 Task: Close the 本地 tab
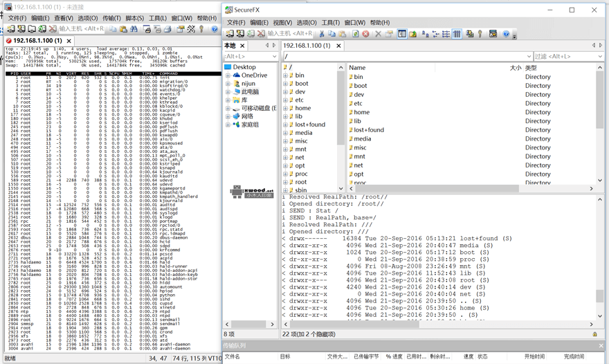point(242,46)
